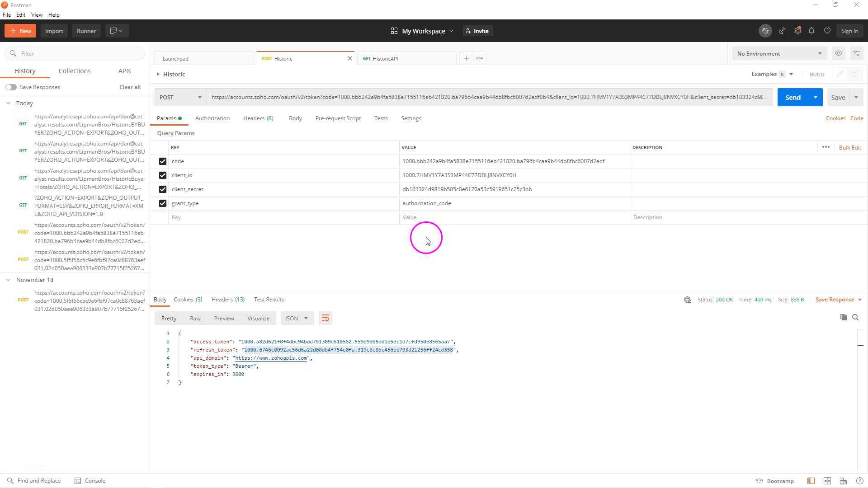Click the wrap lines icon in response

point(325,318)
